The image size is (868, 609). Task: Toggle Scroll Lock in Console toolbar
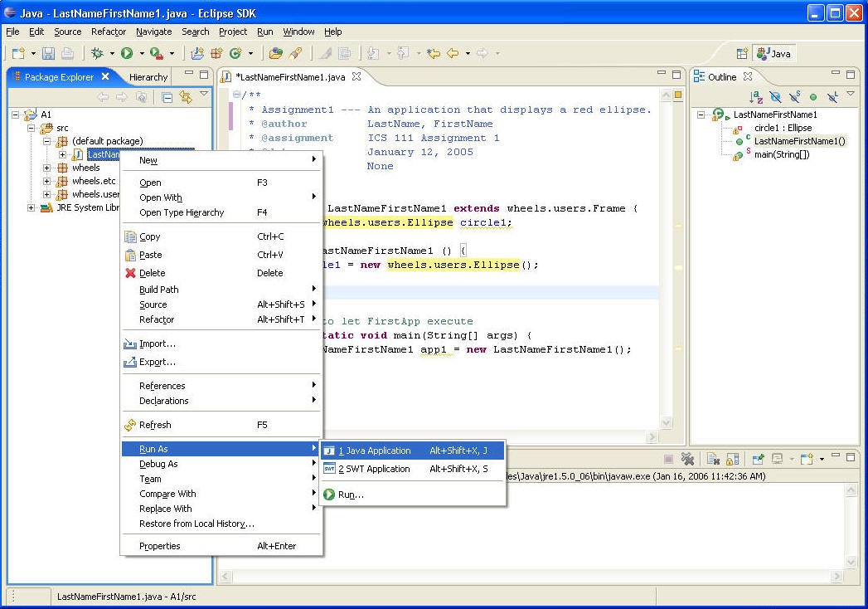coord(732,459)
